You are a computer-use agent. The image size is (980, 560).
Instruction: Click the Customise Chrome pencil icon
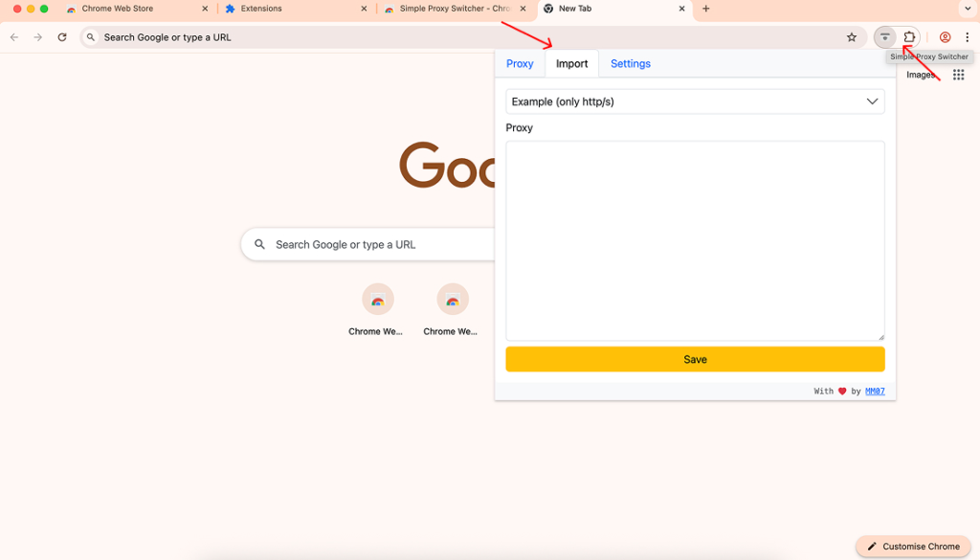click(872, 546)
